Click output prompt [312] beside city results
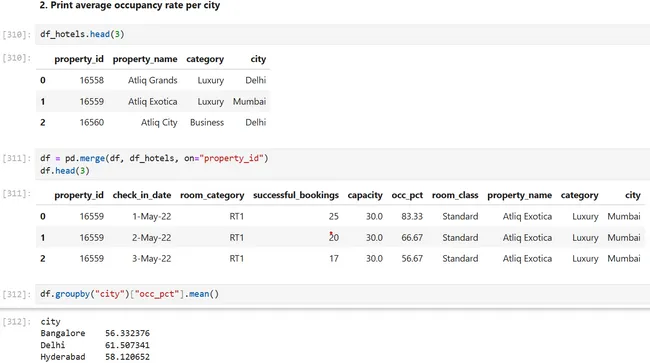 (x=17, y=322)
